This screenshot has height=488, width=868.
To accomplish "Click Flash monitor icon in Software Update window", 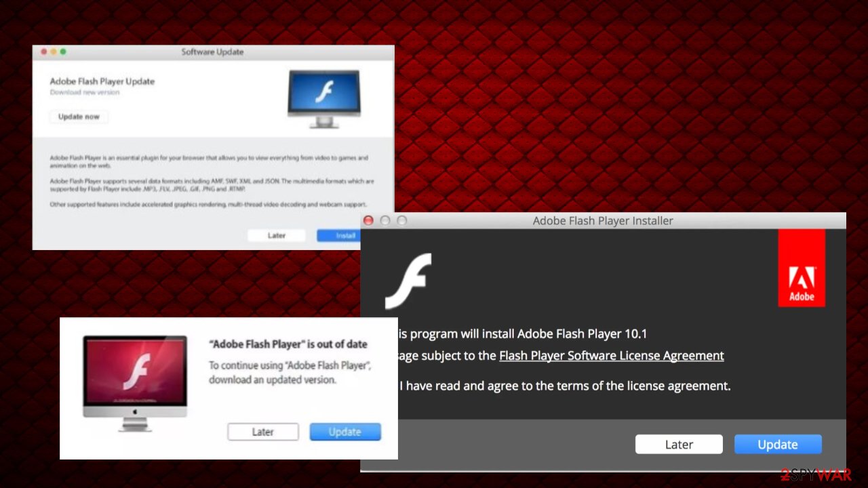I will (323, 99).
